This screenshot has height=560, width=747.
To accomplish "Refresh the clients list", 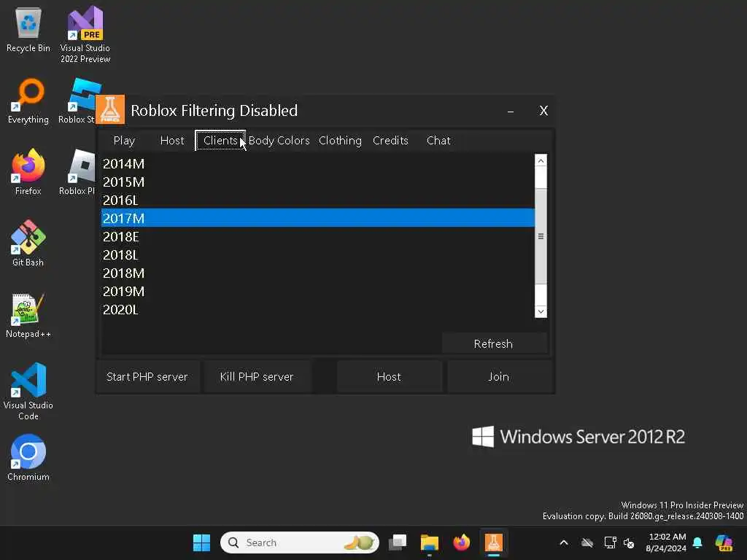I will (494, 343).
